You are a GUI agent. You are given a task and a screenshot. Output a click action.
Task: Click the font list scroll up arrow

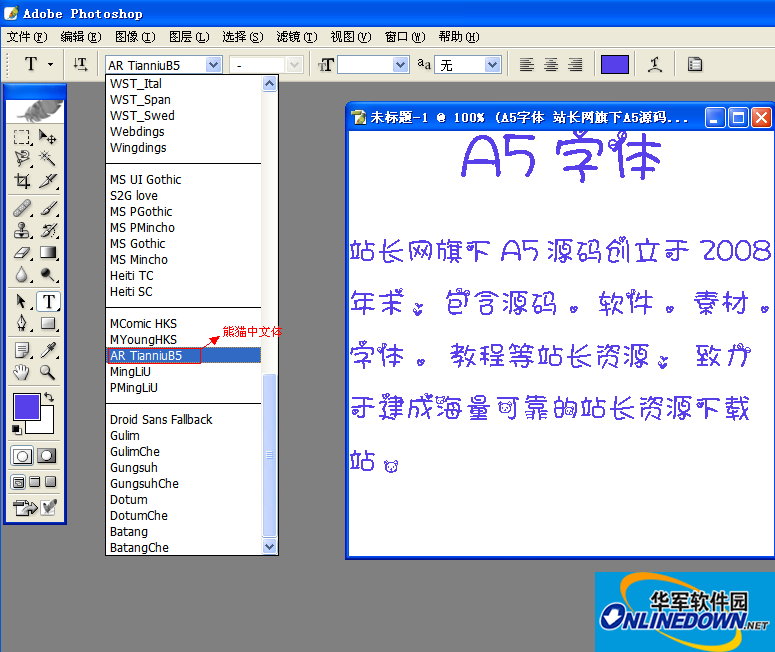tap(269, 84)
